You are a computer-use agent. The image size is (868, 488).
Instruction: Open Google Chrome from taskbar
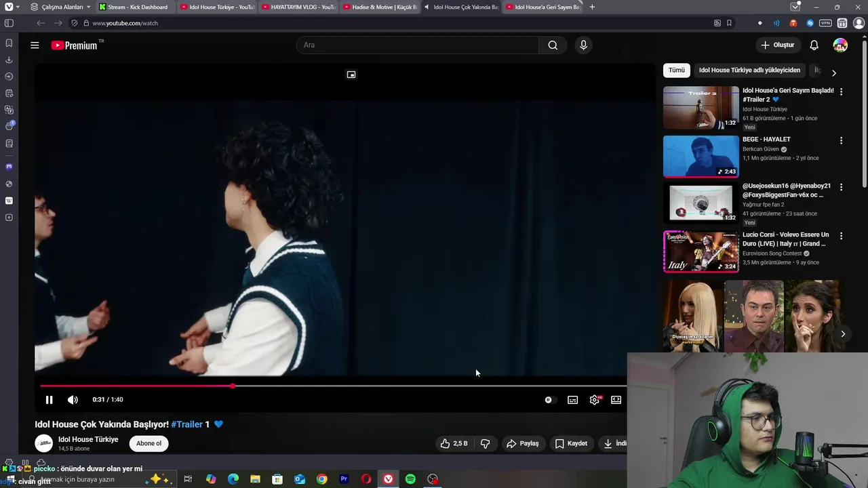(x=321, y=479)
